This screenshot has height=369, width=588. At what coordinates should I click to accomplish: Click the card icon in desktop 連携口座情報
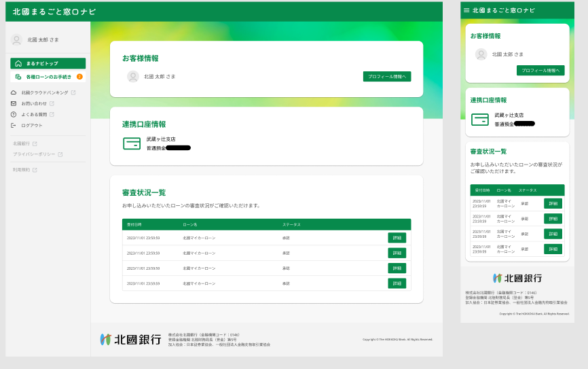coord(132,143)
